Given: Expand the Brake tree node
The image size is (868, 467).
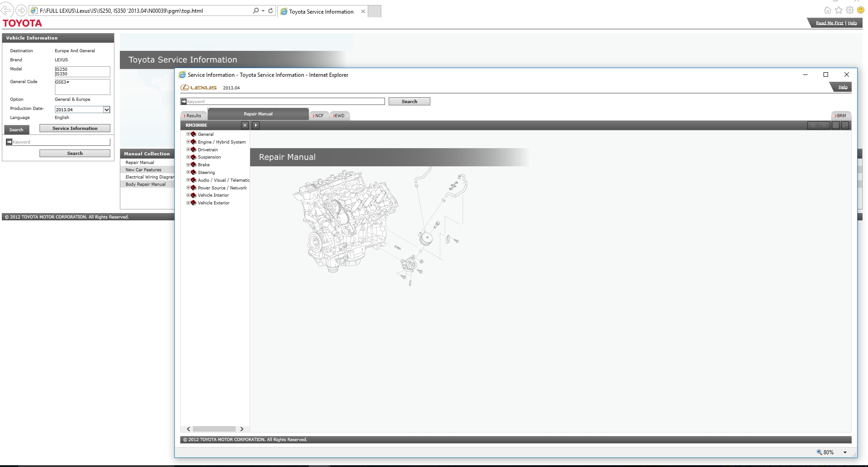Looking at the screenshot, I should point(188,164).
